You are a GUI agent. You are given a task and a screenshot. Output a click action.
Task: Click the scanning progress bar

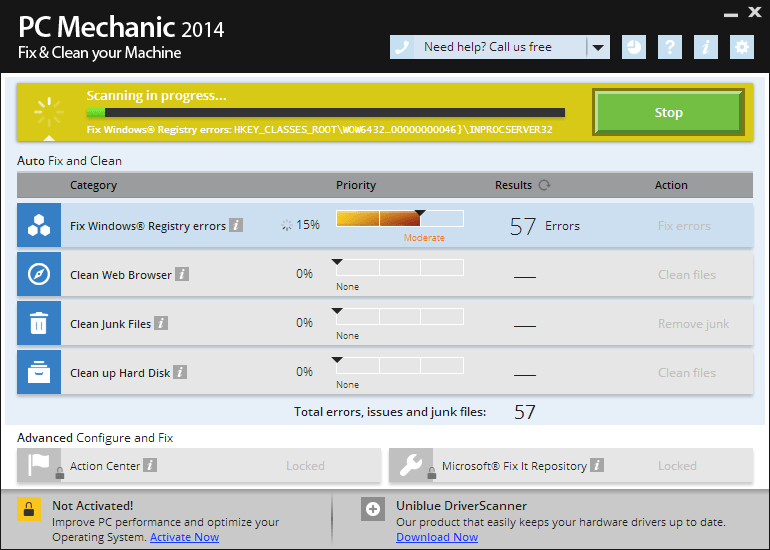tap(326, 113)
